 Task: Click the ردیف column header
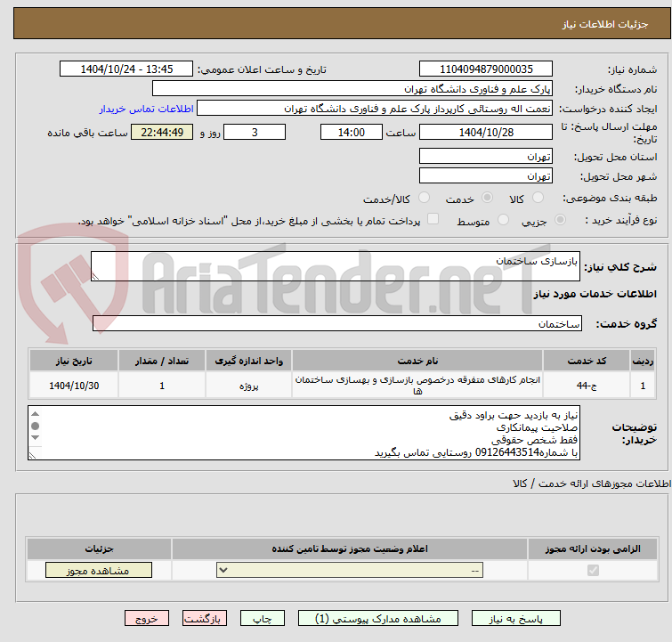pos(643,361)
